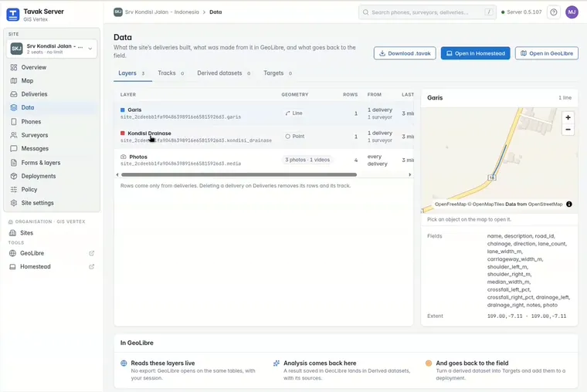Viewport: 587px width, 392px height.
Task: Click the Srv Kondisi Jalan breadcrumb link
Action: point(161,12)
